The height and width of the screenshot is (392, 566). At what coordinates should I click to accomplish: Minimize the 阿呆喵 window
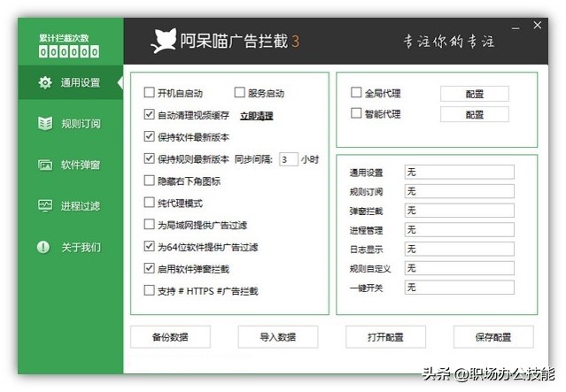tap(516, 27)
